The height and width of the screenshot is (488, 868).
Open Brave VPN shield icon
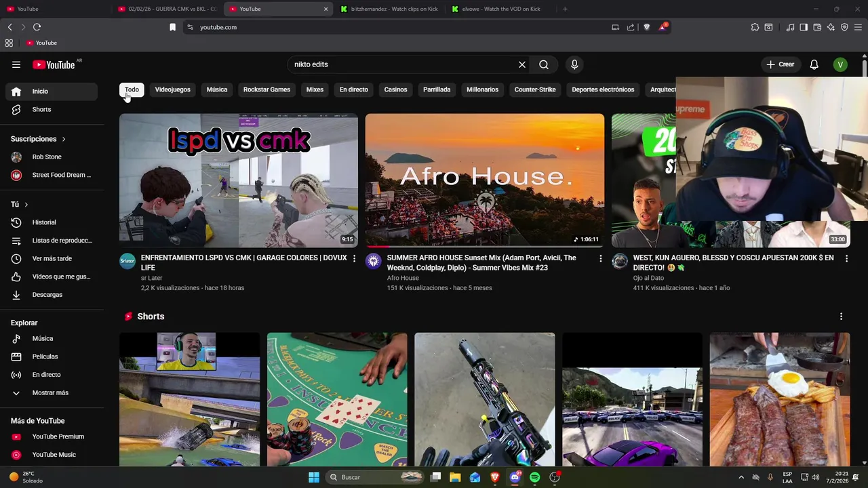pos(844,27)
